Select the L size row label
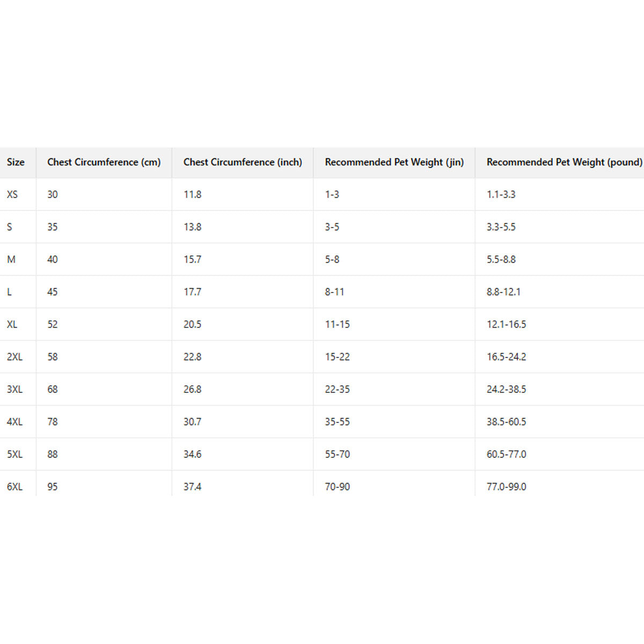The height and width of the screenshot is (644, 644). point(9,292)
